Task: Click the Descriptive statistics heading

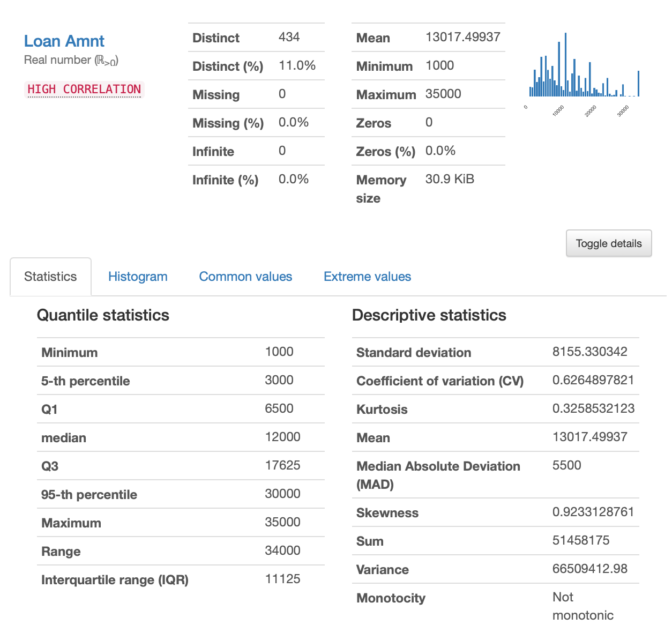Action: coord(429,315)
